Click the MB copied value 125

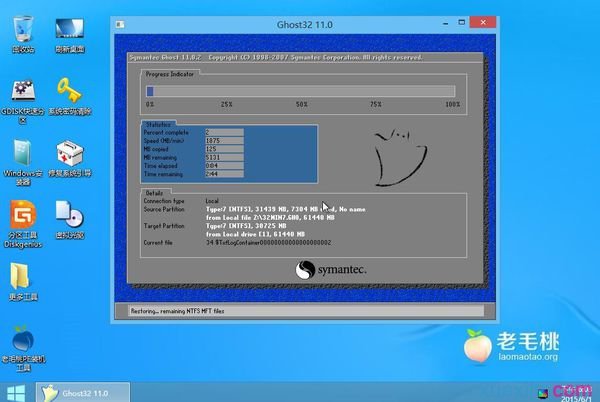224,149
